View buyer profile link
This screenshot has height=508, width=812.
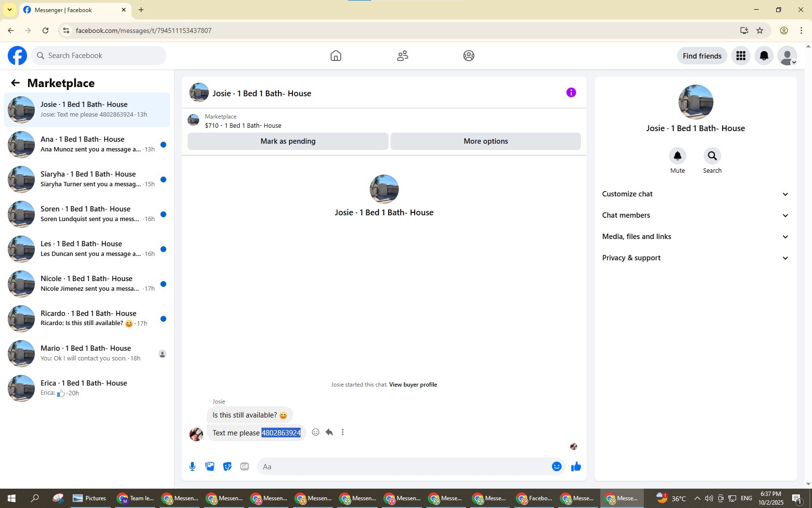pyautogui.click(x=413, y=385)
